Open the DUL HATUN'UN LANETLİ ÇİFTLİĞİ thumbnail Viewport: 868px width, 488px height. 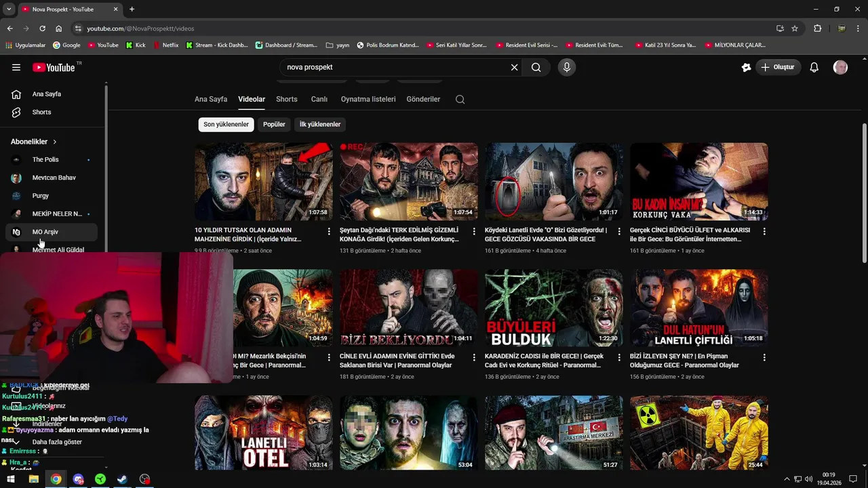pos(699,308)
